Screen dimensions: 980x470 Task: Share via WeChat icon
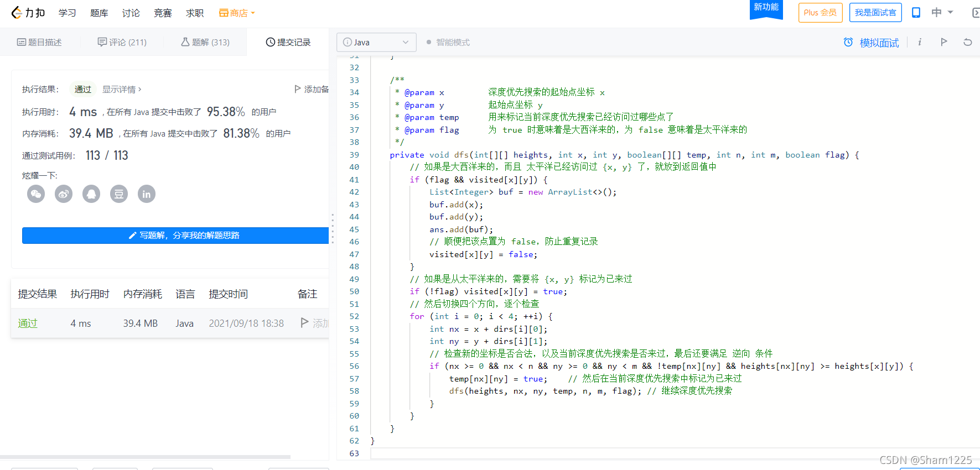pyautogui.click(x=36, y=194)
